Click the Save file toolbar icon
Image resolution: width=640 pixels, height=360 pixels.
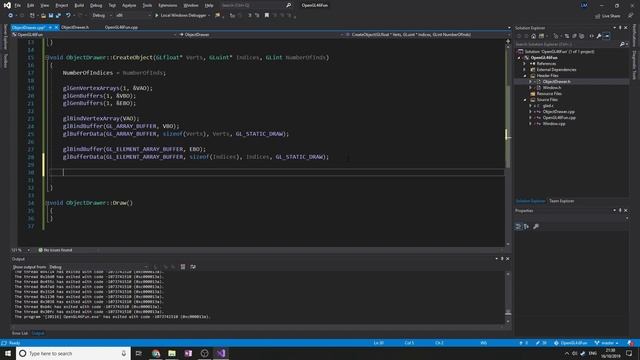51,16
